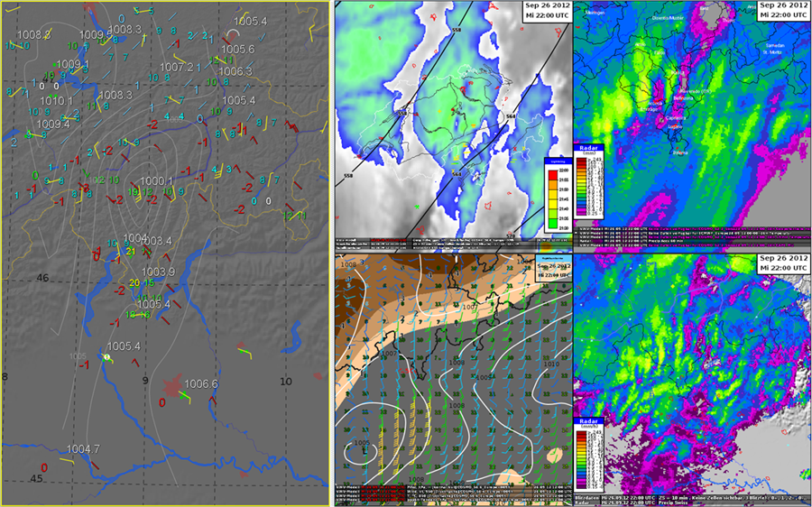Click the date stamp in the upper radar panel
This screenshot has height=507, width=812.
[783, 10]
